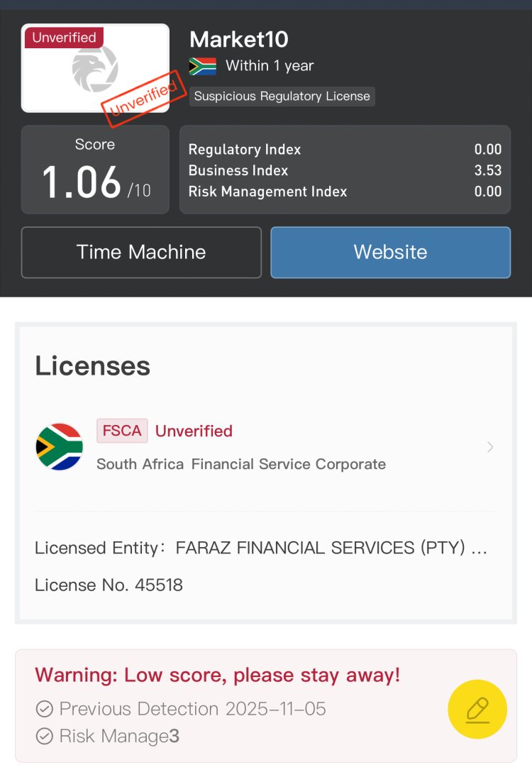Click the Risk Manage checkmark icon
532x772 pixels.
tap(45, 736)
